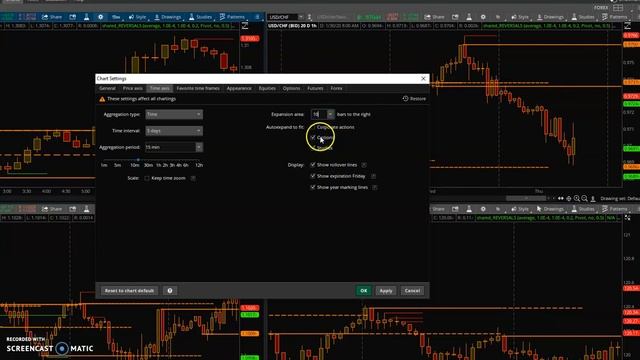
Task: Click the question mark help button
Action: point(170,291)
